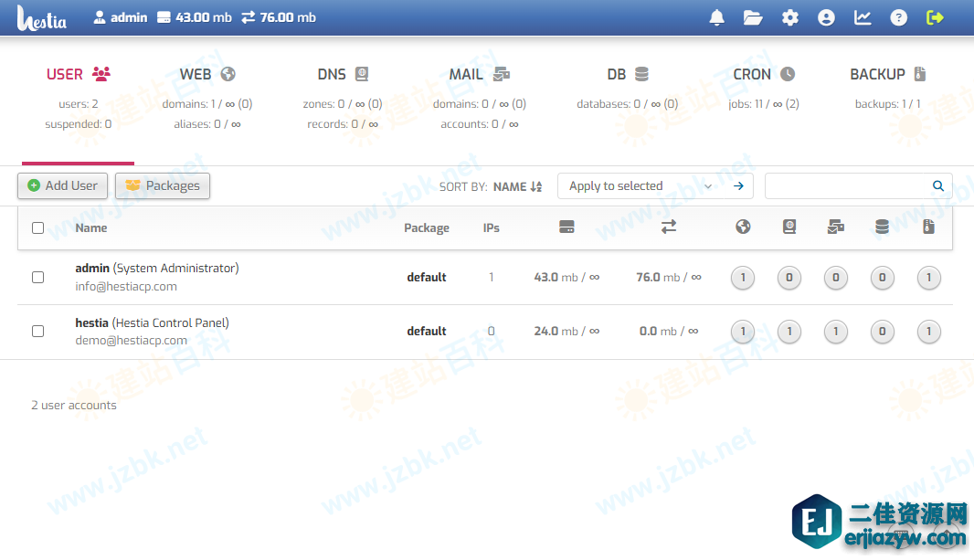Viewport: 974px width, 560px height.
Task: Check the admin user checkbox
Action: pos(38,277)
